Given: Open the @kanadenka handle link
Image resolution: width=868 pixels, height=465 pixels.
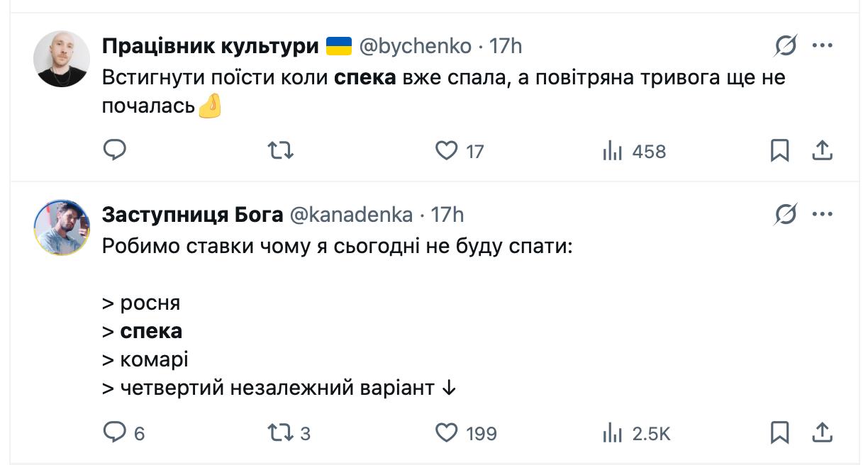Looking at the screenshot, I should [x=351, y=214].
